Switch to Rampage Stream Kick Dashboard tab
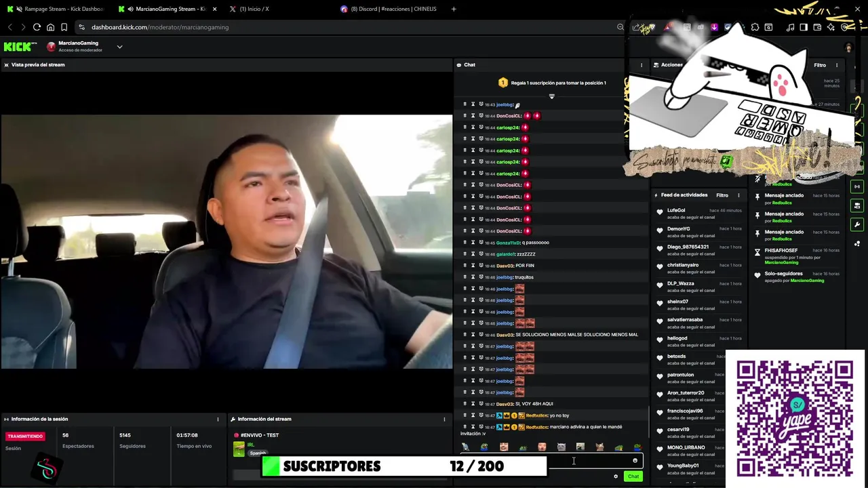Viewport: 868px width, 488px height. click(57, 9)
